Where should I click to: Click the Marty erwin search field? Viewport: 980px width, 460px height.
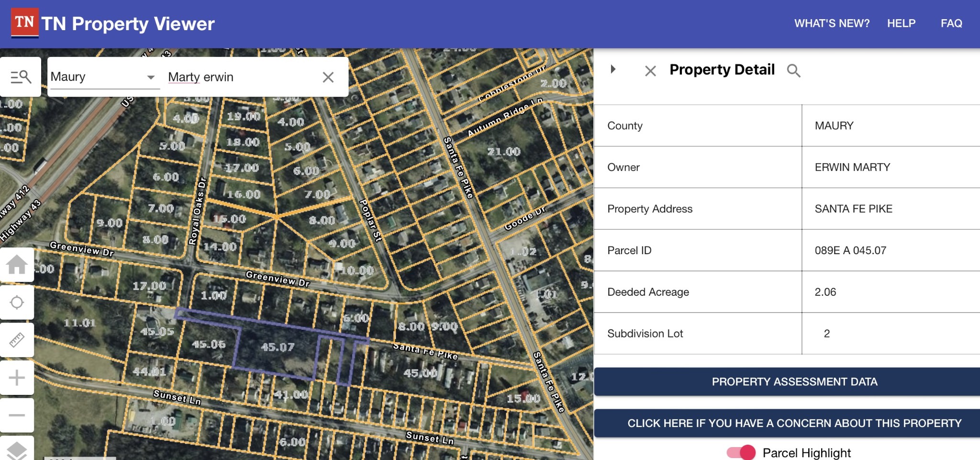coord(239,77)
